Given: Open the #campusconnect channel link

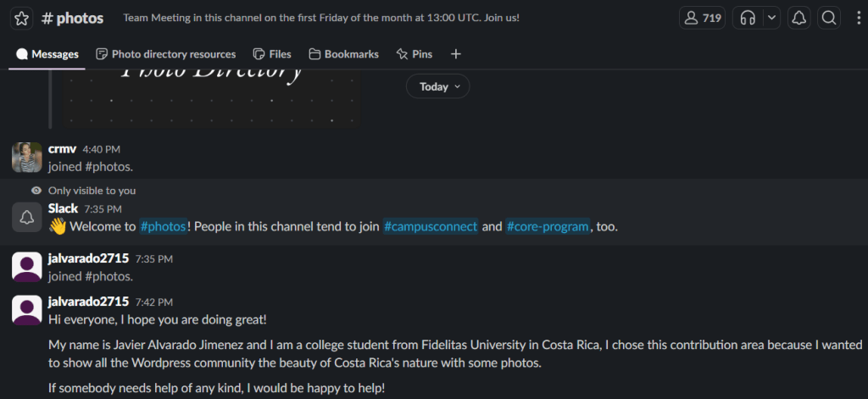Looking at the screenshot, I should click(431, 226).
